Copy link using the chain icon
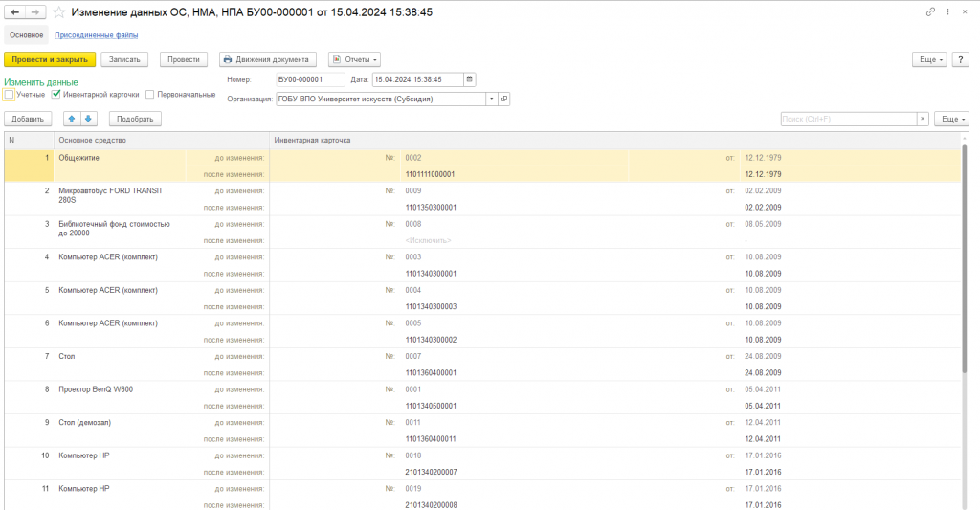980x510 pixels. tap(930, 11)
